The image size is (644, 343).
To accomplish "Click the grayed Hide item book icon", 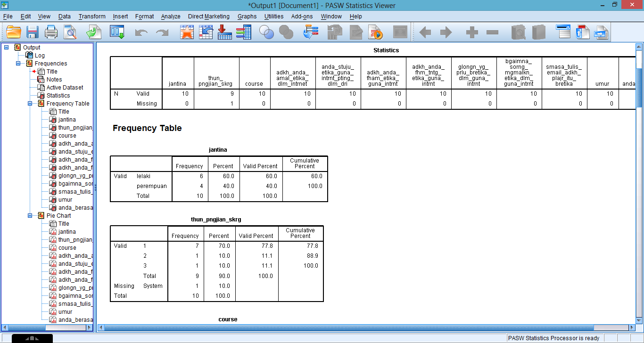I will 538,32.
